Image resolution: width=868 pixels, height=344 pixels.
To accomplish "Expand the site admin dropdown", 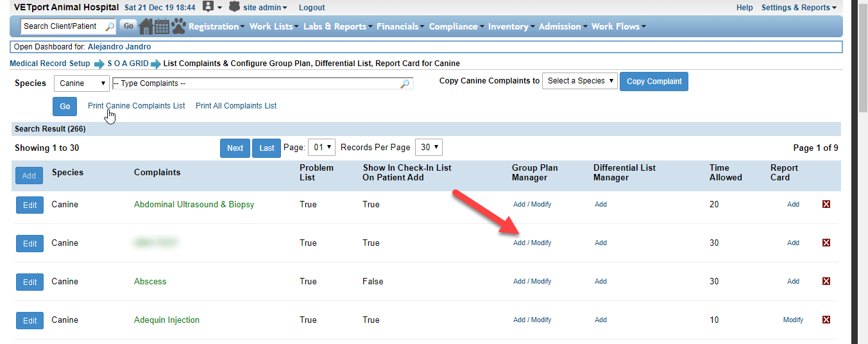I will click(x=265, y=8).
